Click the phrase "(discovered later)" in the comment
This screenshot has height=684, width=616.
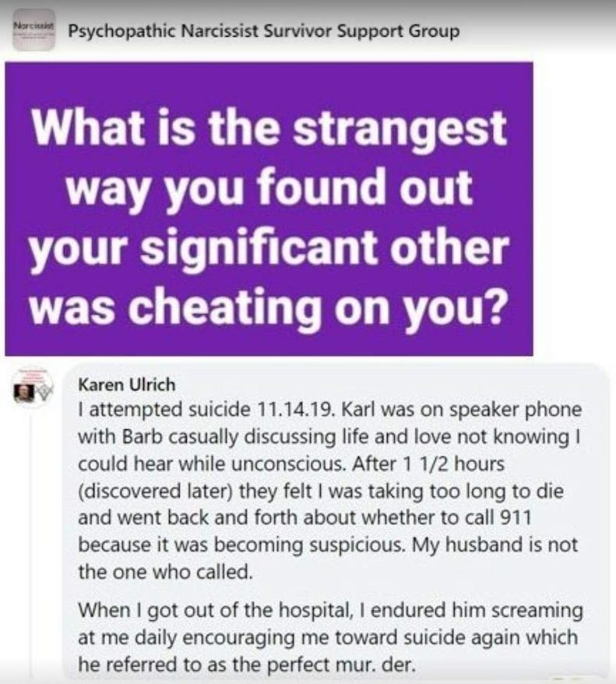tap(155, 492)
